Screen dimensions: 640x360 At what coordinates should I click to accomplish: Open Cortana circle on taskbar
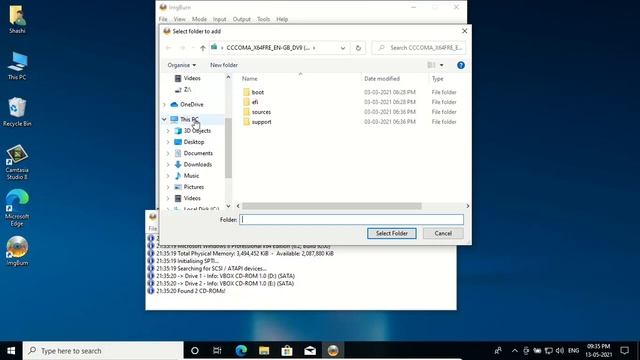[195, 351]
